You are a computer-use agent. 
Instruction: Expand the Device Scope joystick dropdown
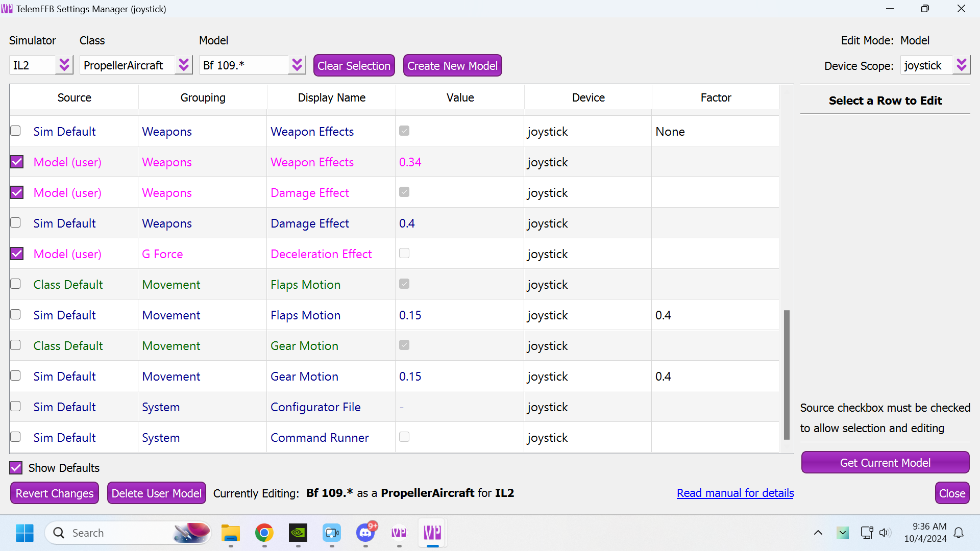[961, 65]
